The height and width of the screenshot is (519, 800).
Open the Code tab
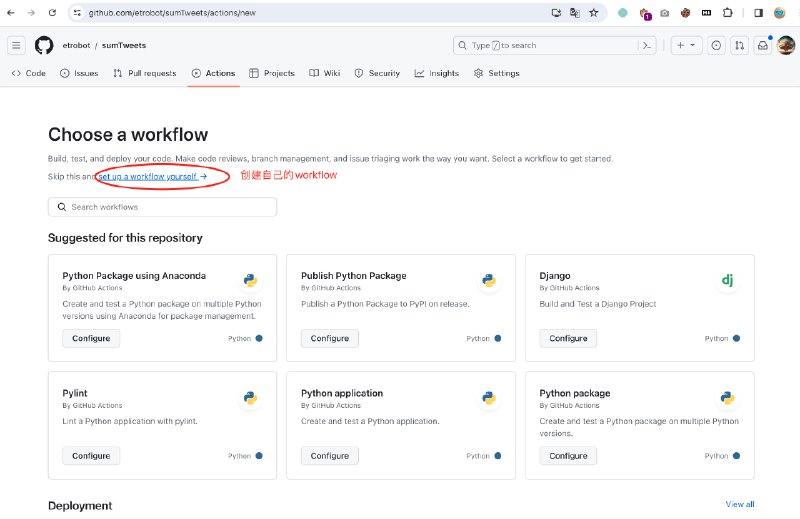tap(29, 73)
